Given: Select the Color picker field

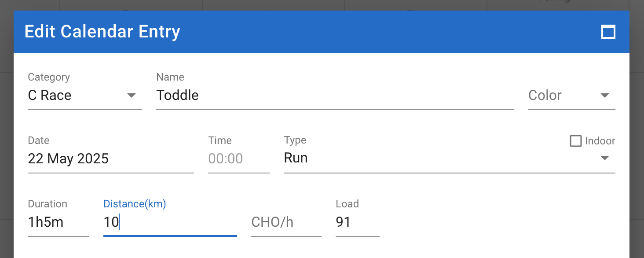Looking at the screenshot, I should (571, 96).
